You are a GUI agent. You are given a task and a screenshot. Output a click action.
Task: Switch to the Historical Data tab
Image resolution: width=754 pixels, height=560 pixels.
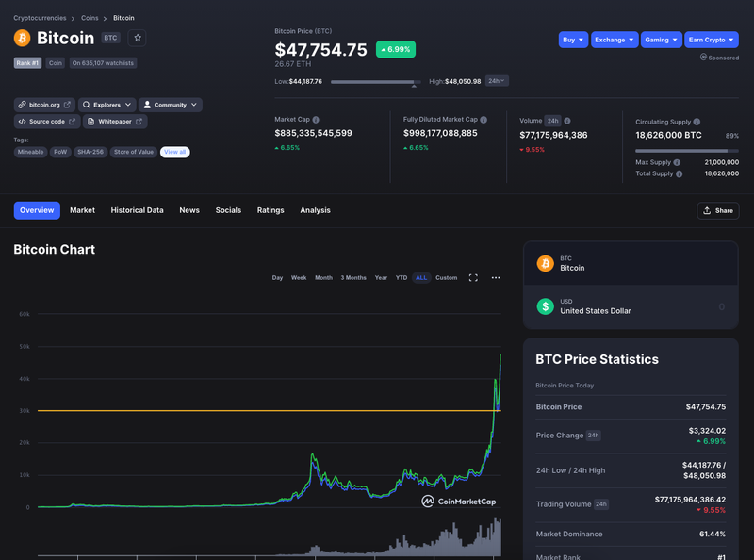137,210
